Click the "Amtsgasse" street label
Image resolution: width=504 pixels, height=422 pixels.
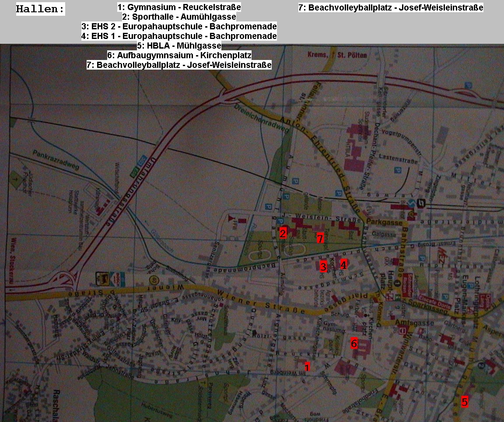[414, 323]
